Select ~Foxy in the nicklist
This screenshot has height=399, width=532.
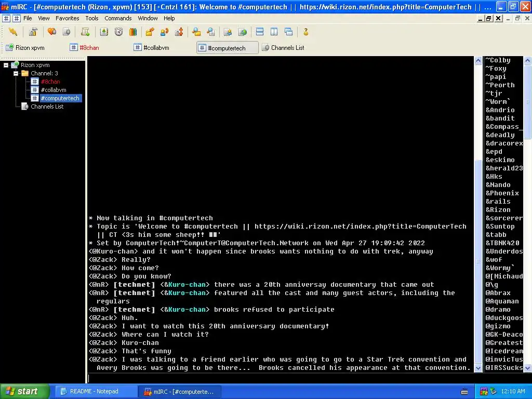pos(496,69)
